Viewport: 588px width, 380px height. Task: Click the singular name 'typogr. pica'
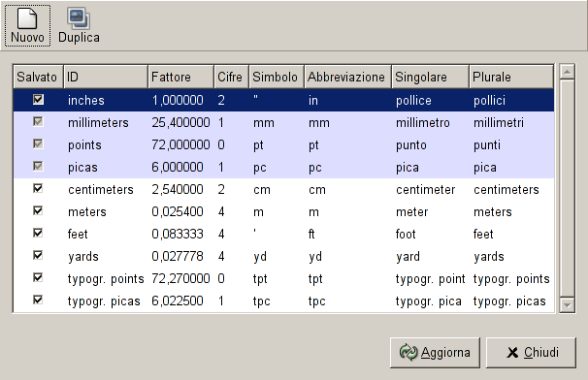pos(429,301)
